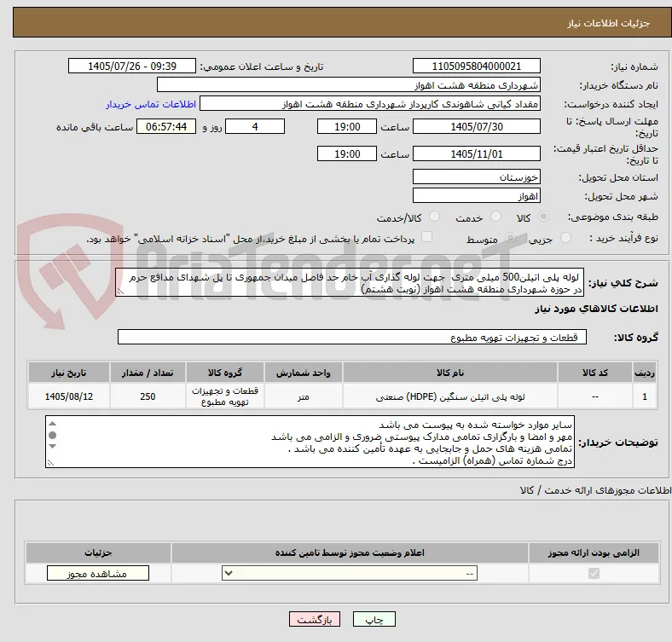Image resolution: width=672 pixels, height=642 pixels.
Task: Select the کالا radio button
Action: [x=543, y=217]
